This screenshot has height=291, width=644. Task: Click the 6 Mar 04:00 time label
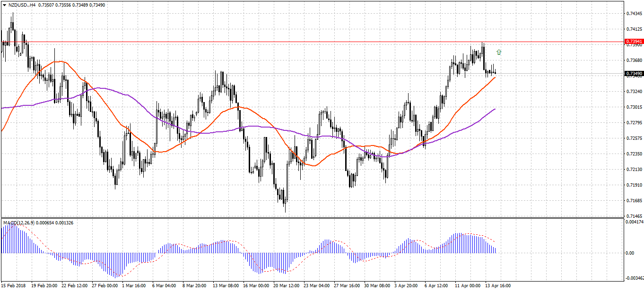pos(164,286)
